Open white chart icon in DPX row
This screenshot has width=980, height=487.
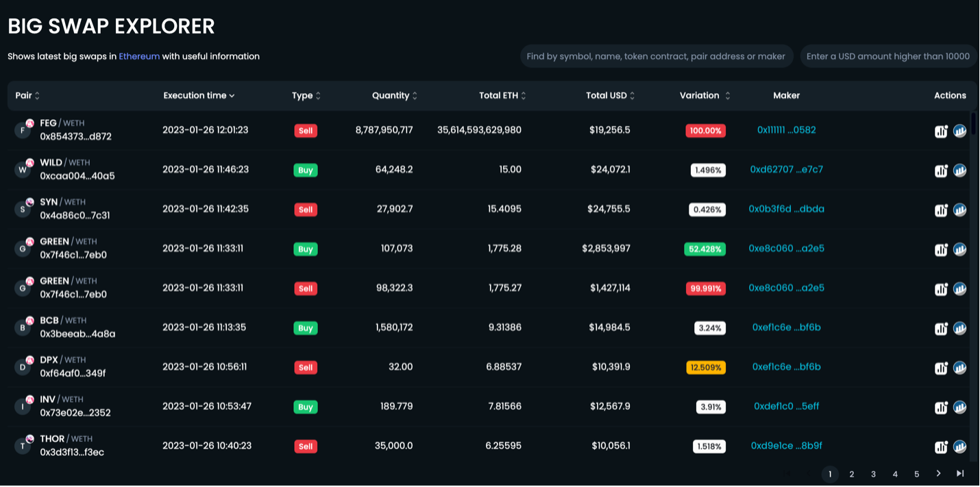point(941,368)
